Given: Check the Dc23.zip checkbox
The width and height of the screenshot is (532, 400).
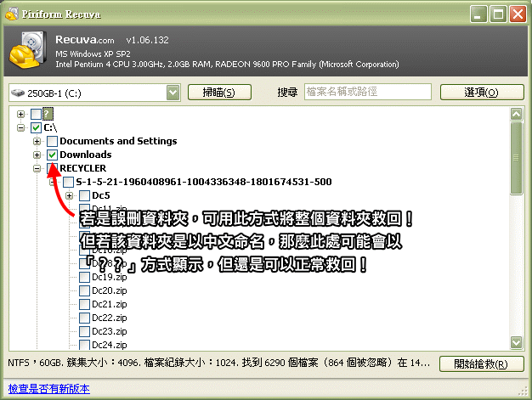Looking at the screenshot, I should (84, 331).
